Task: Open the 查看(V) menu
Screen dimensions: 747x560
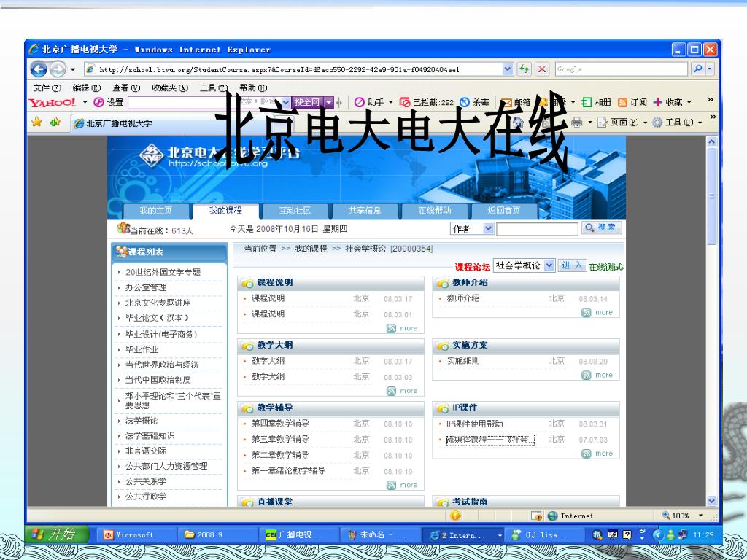Action: pos(126,87)
